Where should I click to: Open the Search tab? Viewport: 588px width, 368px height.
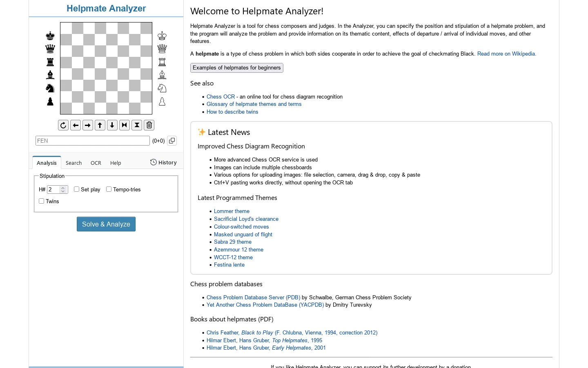click(x=73, y=163)
